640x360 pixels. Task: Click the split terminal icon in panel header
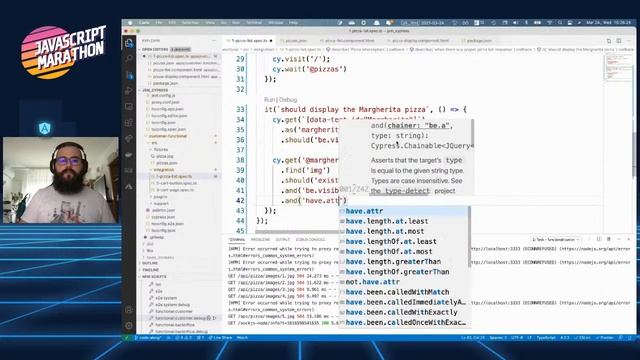pos(599,239)
